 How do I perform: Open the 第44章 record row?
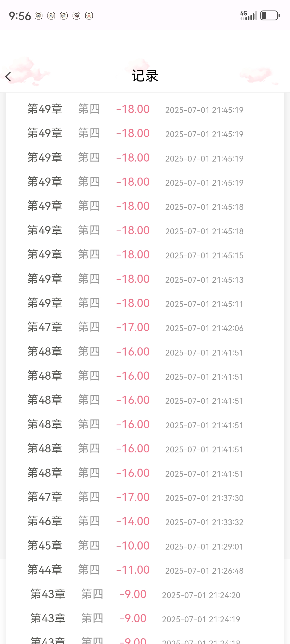pyautogui.click(x=145, y=570)
